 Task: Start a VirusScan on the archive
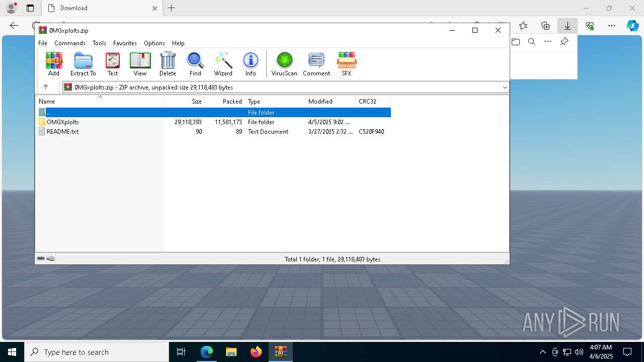284,64
